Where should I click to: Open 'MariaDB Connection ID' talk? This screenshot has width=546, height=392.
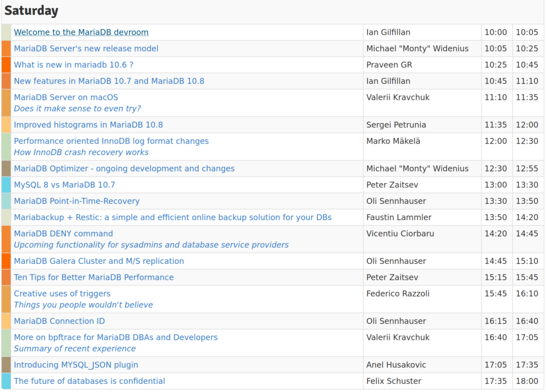59,321
